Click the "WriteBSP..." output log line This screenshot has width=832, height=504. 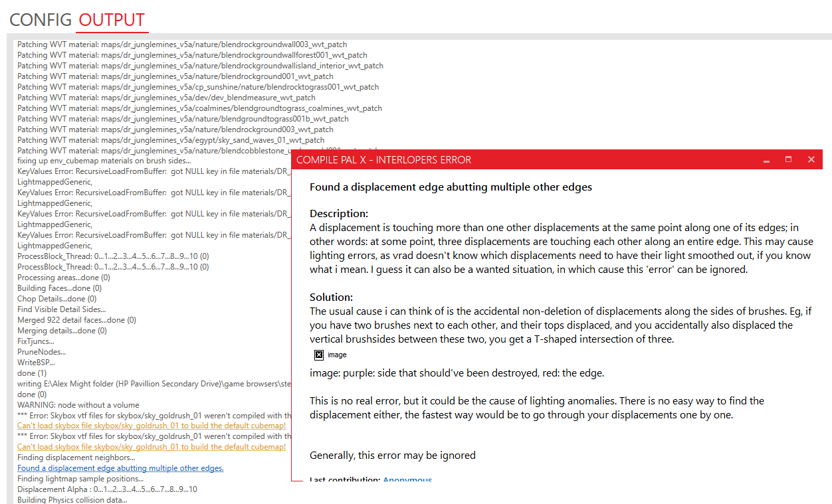[x=36, y=363]
